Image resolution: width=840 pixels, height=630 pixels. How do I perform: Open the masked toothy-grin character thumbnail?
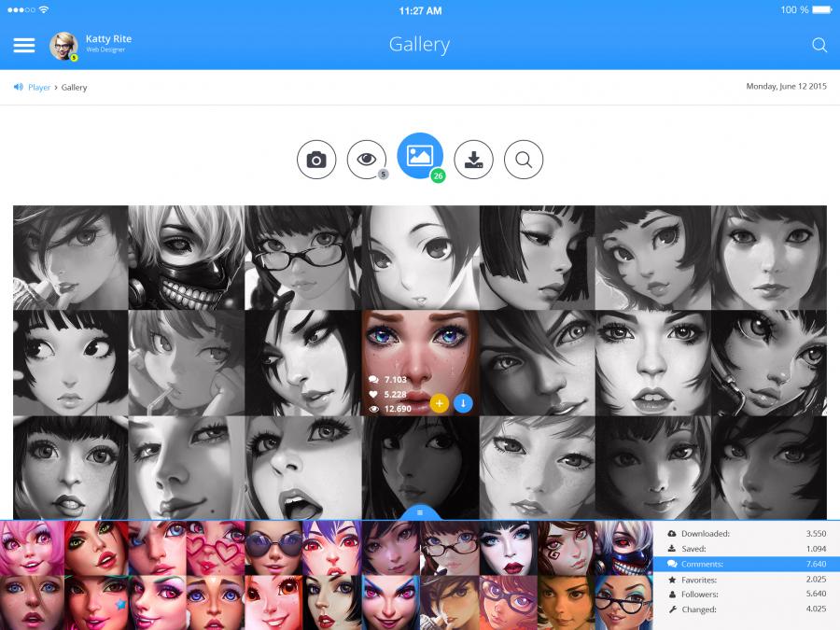tap(187, 258)
